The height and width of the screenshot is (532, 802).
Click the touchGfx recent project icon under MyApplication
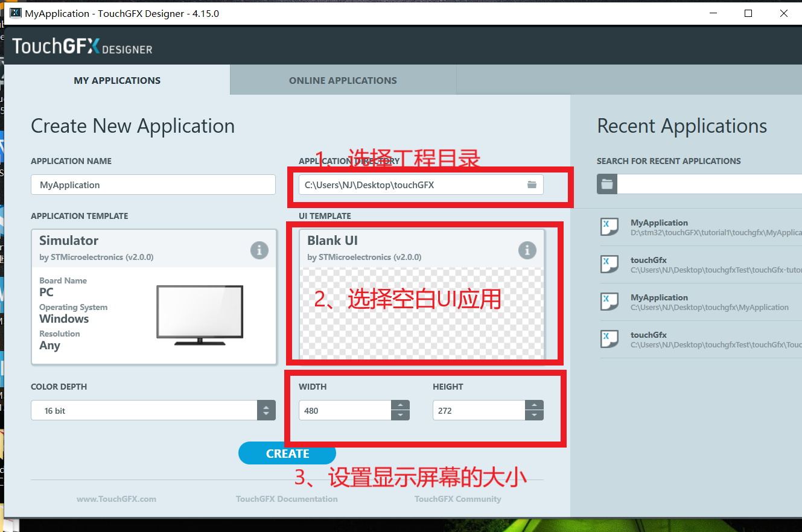pyautogui.click(x=609, y=264)
